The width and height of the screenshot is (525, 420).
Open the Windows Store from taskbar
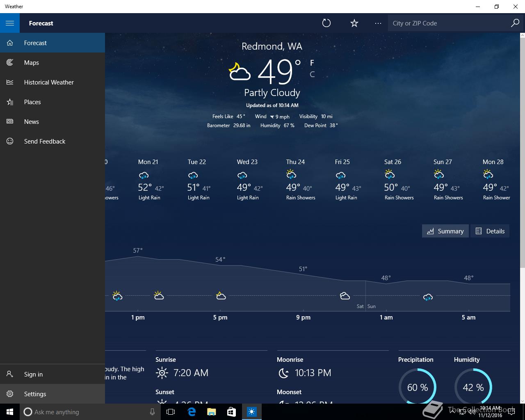coord(231,412)
